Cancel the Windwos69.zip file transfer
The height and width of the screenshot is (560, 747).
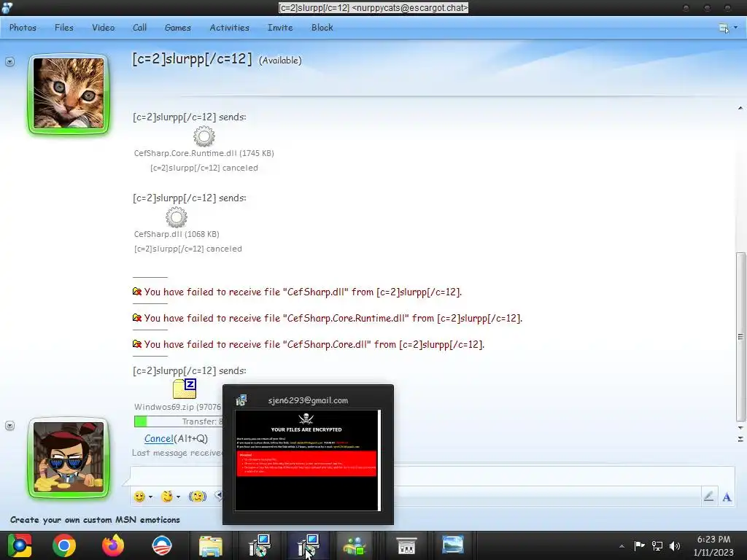click(158, 438)
